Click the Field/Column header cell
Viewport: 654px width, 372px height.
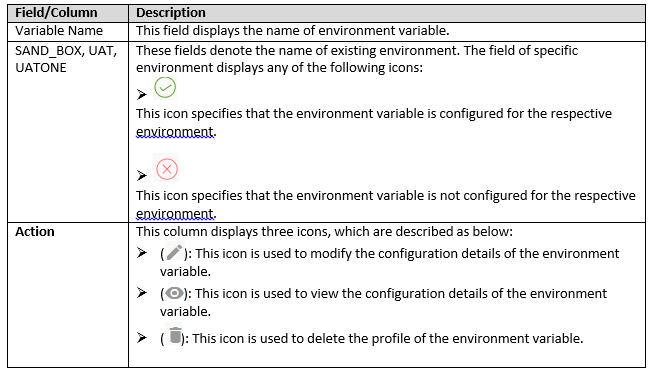(68, 13)
